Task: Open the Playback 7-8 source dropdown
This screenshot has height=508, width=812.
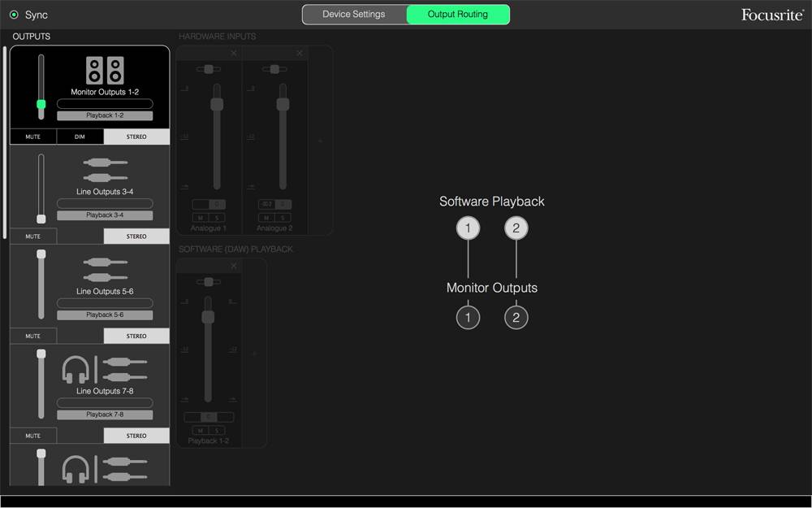Action: (x=105, y=415)
